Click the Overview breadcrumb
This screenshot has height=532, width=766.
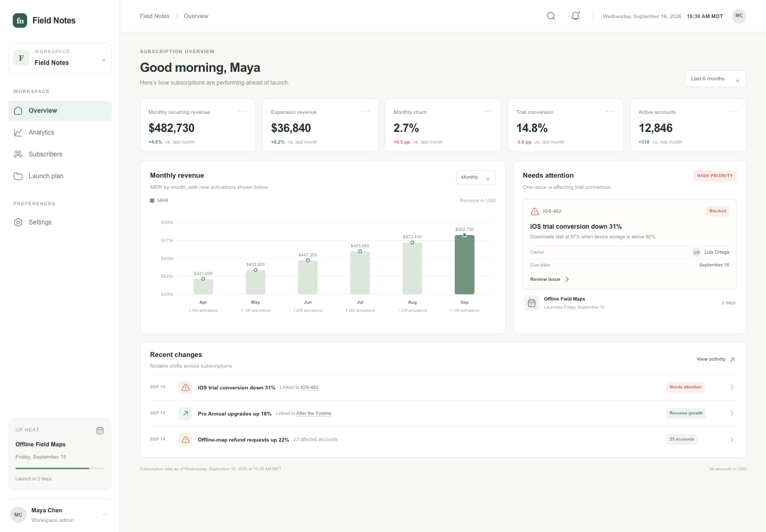point(196,16)
